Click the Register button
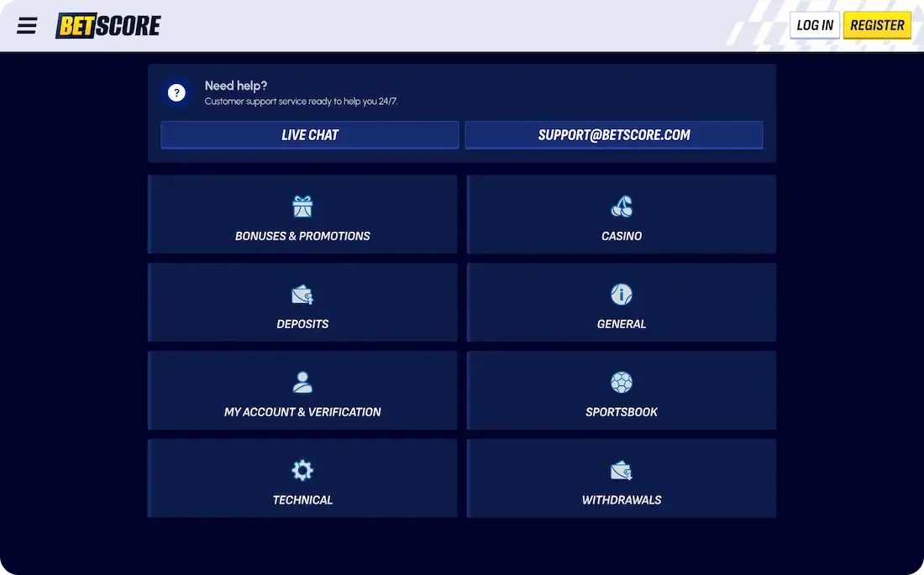Screen dimensions: 924x575 pyautogui.click(x=877, y=25)
